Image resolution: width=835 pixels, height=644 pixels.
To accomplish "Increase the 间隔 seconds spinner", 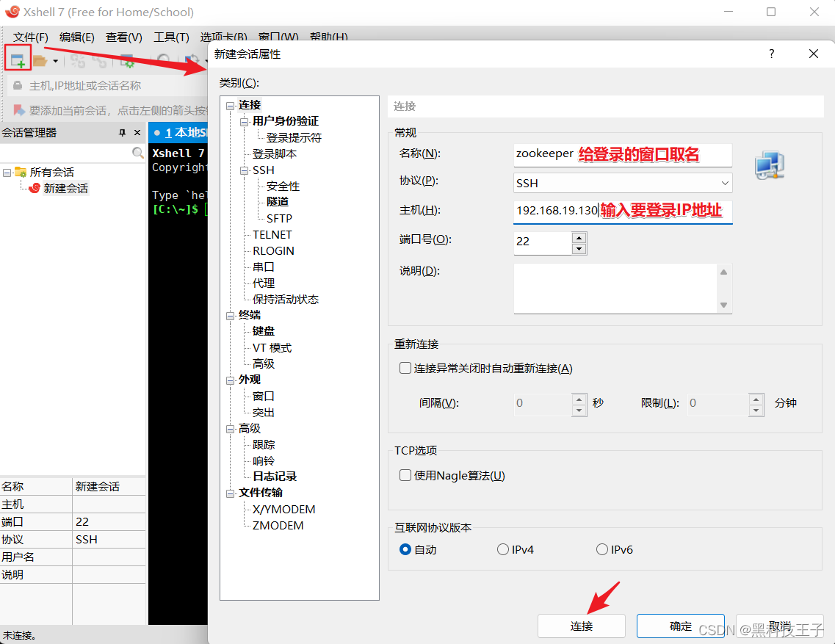I will pyautogui.click(x=579, y=399).
